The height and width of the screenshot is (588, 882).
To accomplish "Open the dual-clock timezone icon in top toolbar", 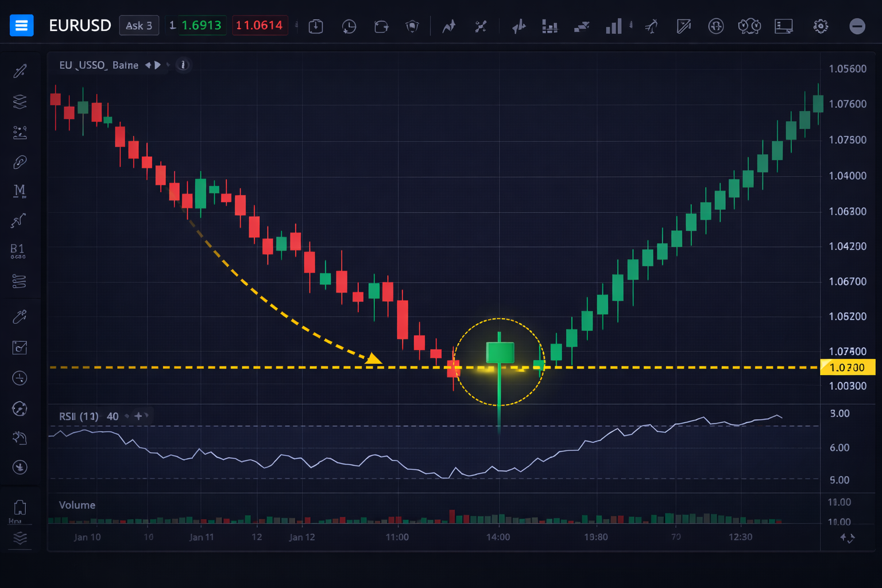I will point(748,26).
